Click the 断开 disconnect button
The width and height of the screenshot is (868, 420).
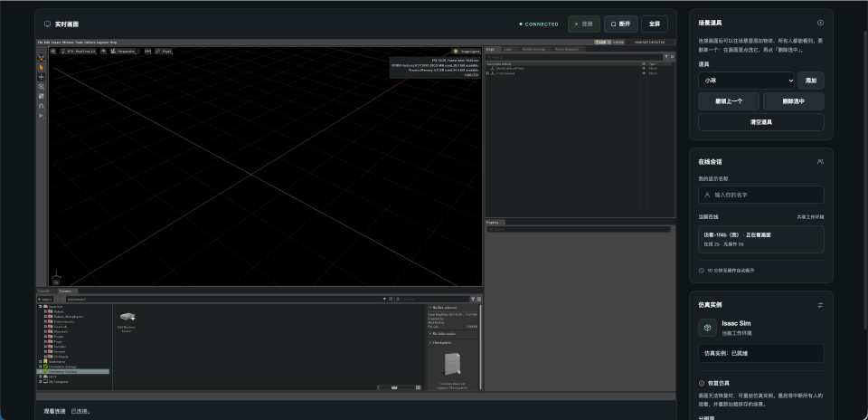click(x=620, y=24)
